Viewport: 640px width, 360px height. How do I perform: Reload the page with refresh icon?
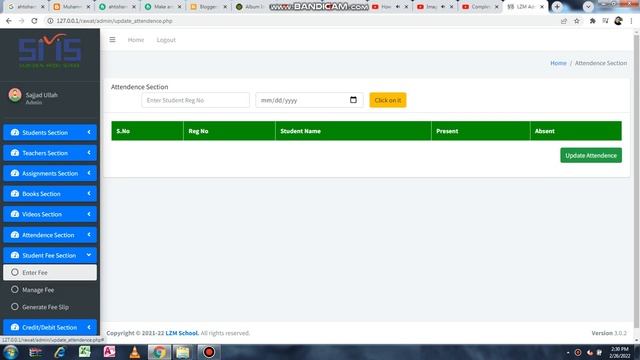pyautogui.click(x=34, y=21)
